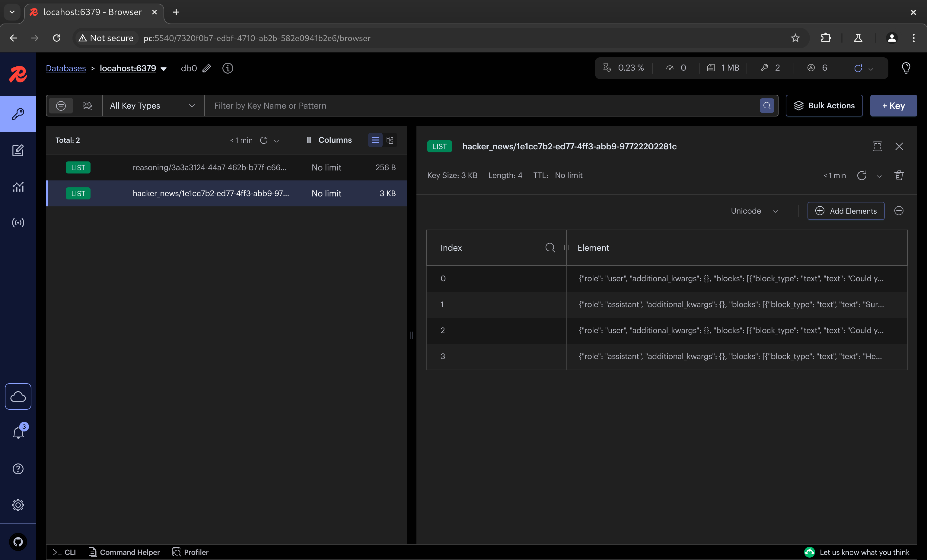927x560 pixels.
Task: Open the Workbench editor icon in sidebar
Action: click(18, 151)
